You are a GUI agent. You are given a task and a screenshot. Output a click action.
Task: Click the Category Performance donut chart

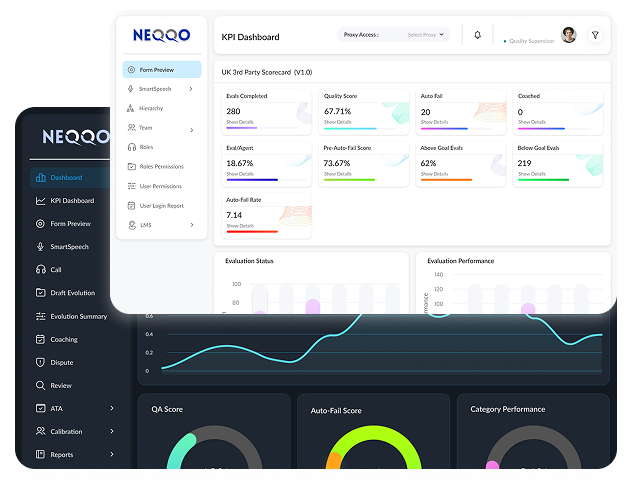coord(533,447)
